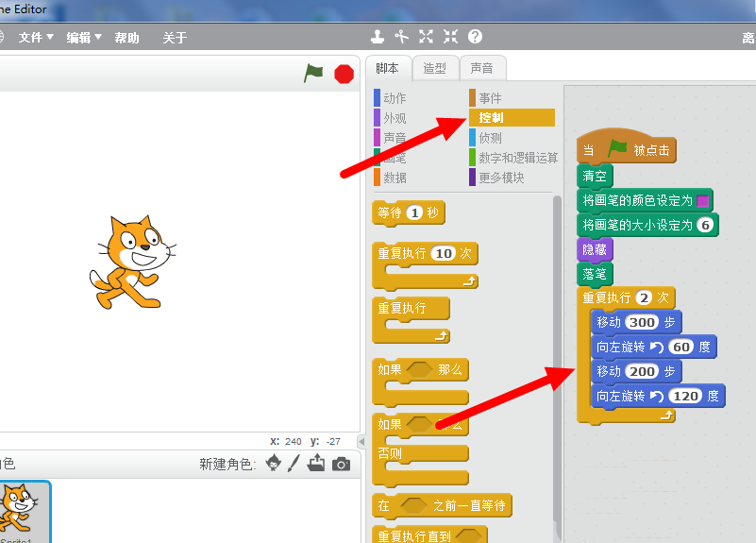Click the purple pen color swatch
The image size is (756, 543).
(x=702, y=200)
